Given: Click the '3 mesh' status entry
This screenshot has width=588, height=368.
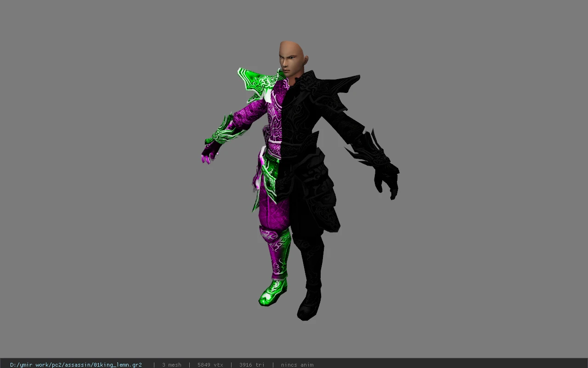Looking at the screenshot, I should (171, 365).
